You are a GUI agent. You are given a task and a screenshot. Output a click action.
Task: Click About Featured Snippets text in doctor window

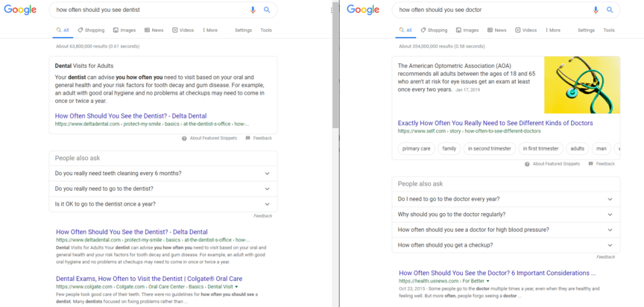(x=556, y=164)
